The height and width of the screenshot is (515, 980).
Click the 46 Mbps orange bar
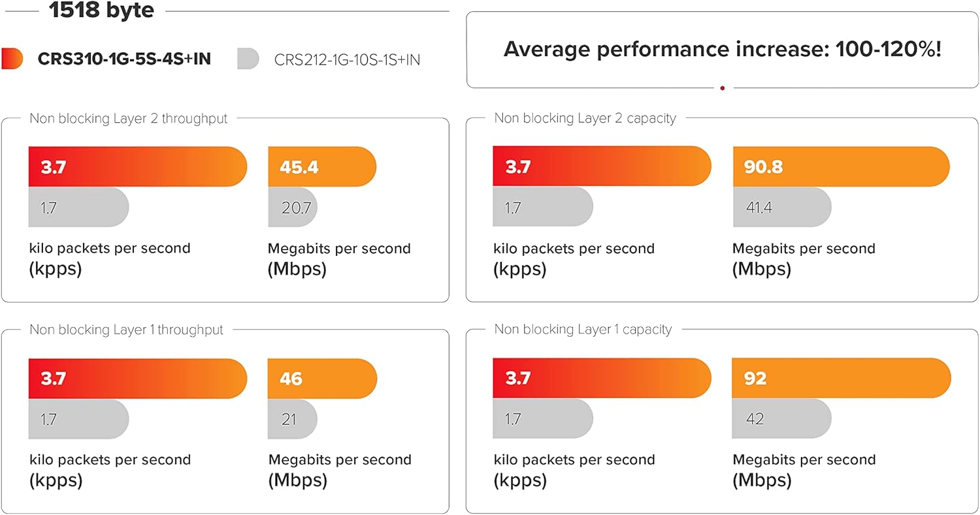point(322,379)
